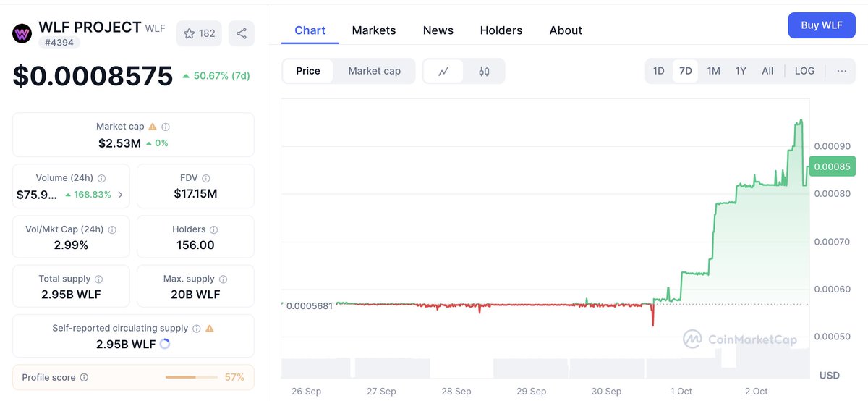Open the Markets tab
This screenshot has width=868, height=401.
[x=374, y=30]
